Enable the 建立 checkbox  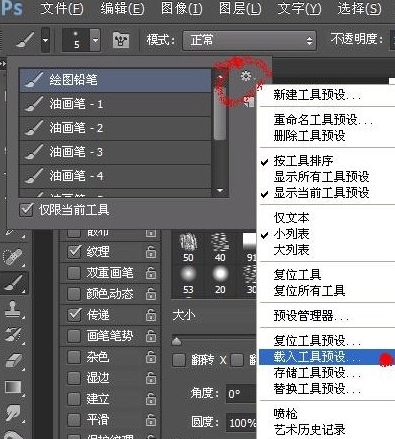click(x=74, y=399)
